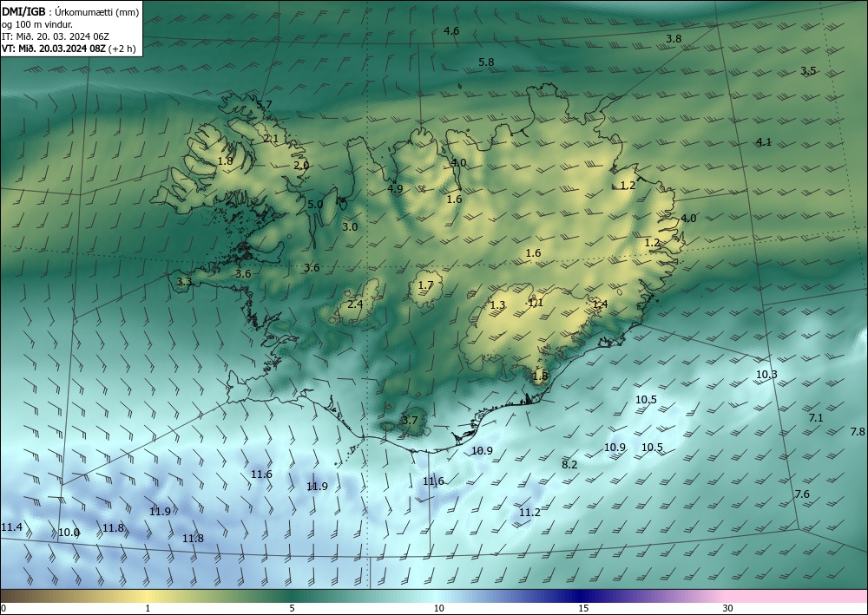
Task: Click the 3.3 value on the peninsula
Action: pyautogui.click(x=184, y=282)
